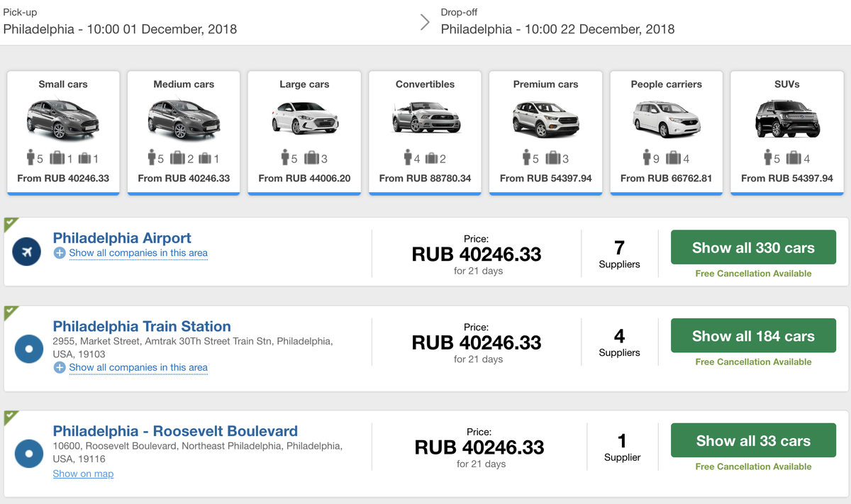Image resolution: width=851 pixels, height=504 pixels.
Task: Click the Philadelphia Train Station location pin icon
Action: pos(29,349)
